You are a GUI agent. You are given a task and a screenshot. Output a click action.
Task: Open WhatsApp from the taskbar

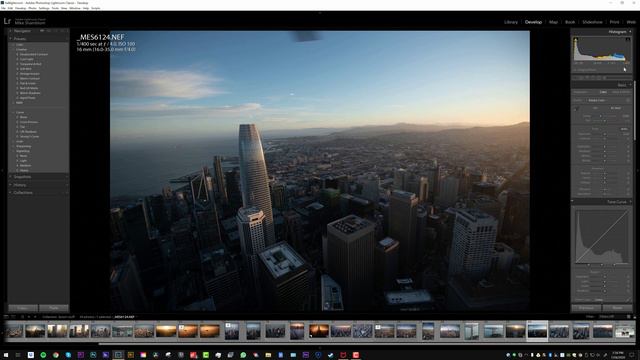[243, 355]
